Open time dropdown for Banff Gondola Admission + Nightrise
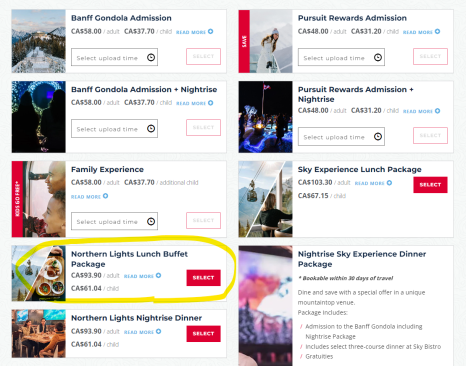 pos(114,129)
